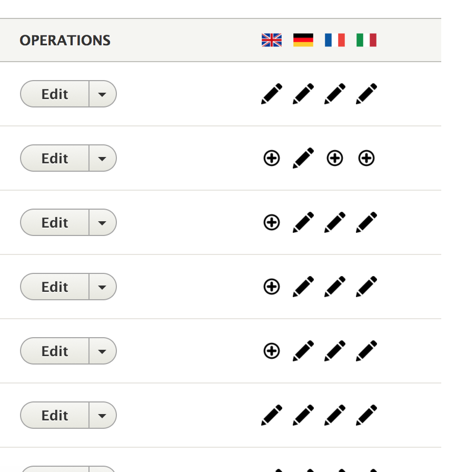Viewport: 476px width, 472px height.
Task: Open the first row's Edit dropdown arrow
Action: (103, 94)
